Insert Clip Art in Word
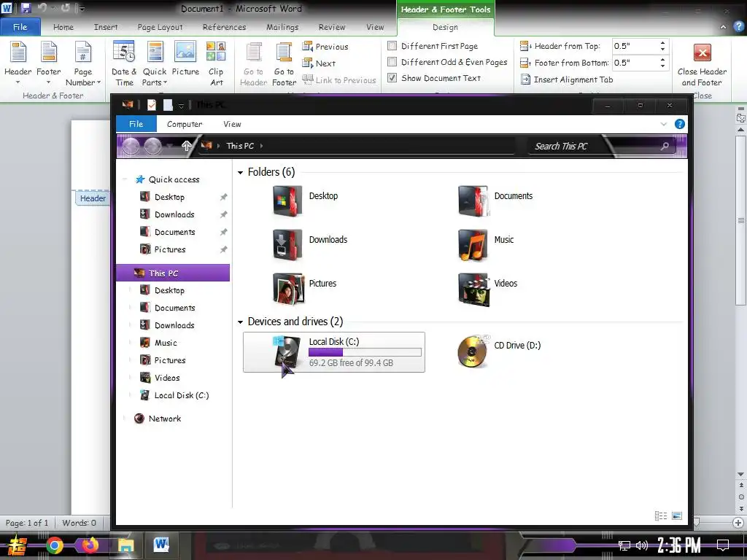The image size is (747, 560). (x=216, y=63)
